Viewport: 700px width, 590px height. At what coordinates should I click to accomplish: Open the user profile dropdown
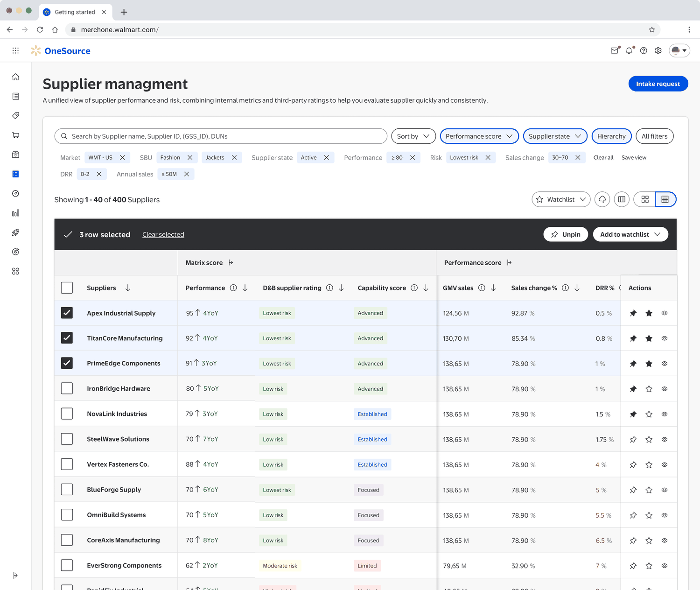679,50
